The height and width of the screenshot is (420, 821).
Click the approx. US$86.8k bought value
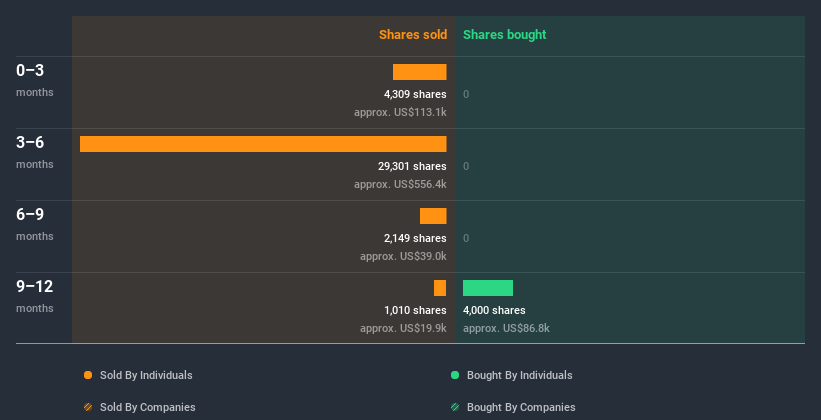506,328
